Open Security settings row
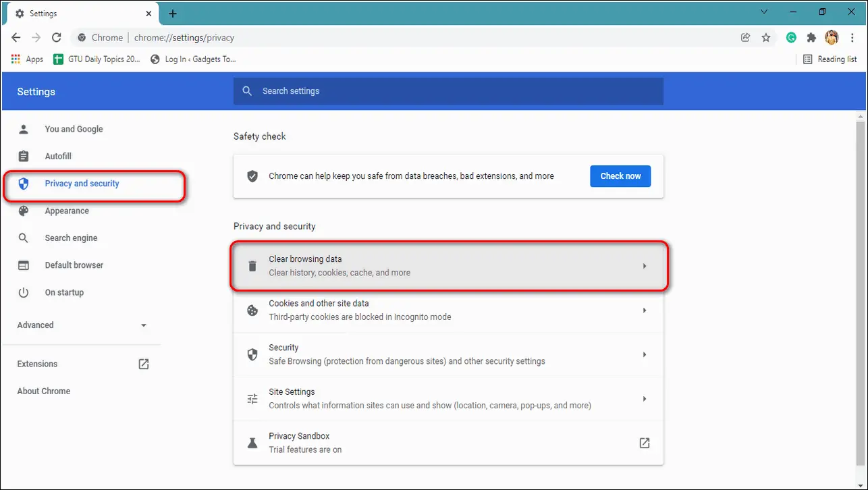Screen dimensions: 868x490 (x=448, y=354)
